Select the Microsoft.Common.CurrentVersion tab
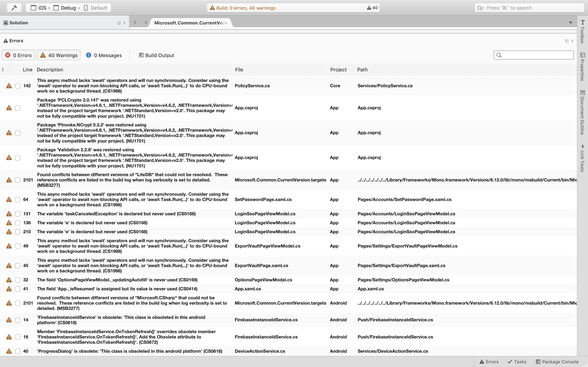Viewport: 588px width, 367px height. [189, 23]
